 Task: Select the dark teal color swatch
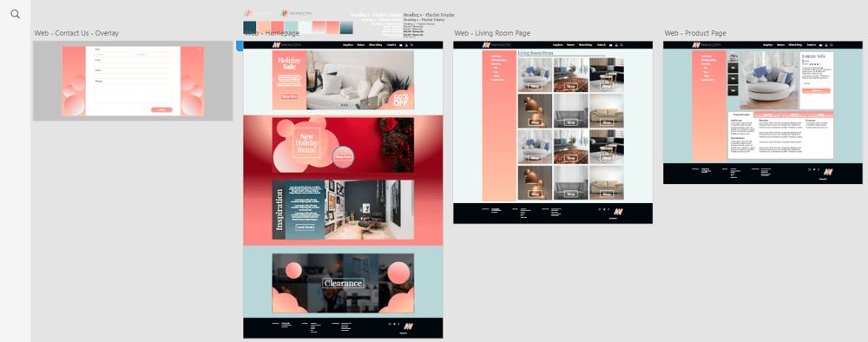tap(250, 28)
